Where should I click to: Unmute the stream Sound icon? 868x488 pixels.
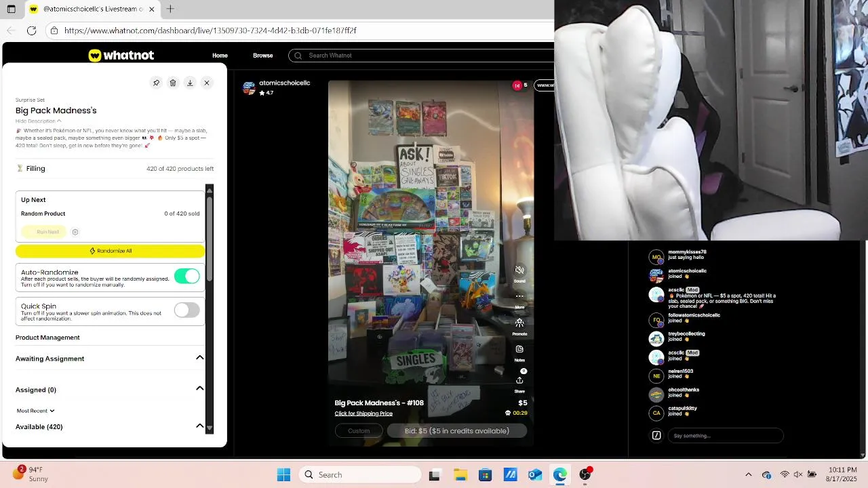(519, 270)
